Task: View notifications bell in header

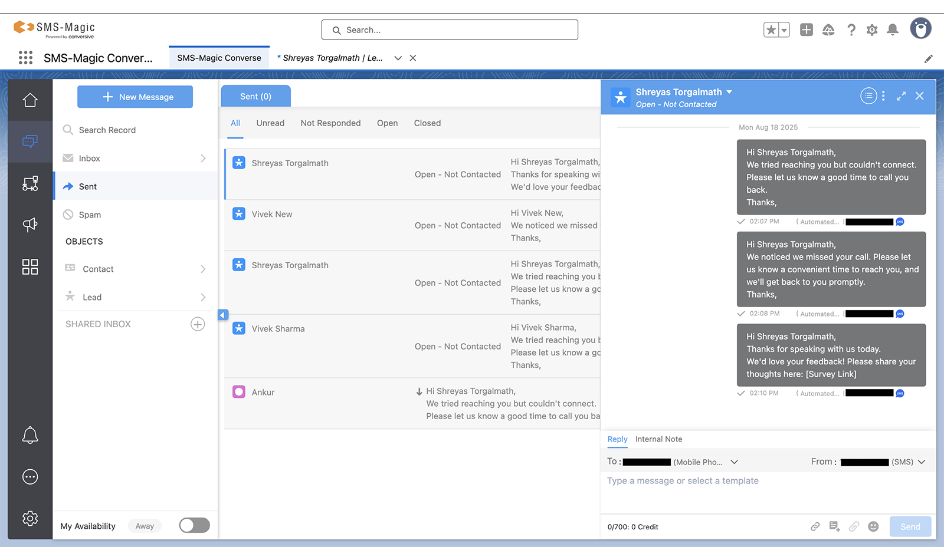Action: 893,30
